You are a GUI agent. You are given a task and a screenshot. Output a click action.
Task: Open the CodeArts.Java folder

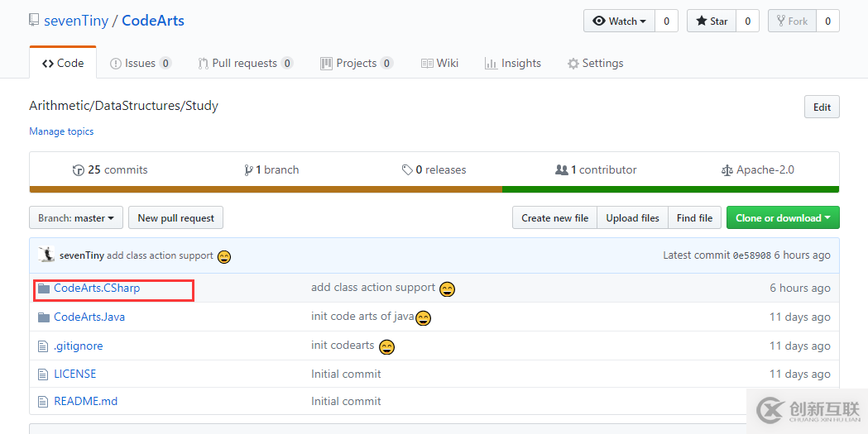click(x=89, y=317)
